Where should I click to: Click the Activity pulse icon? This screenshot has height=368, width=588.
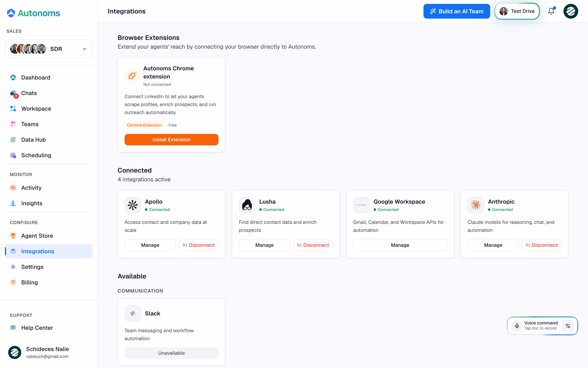[13, 188]
